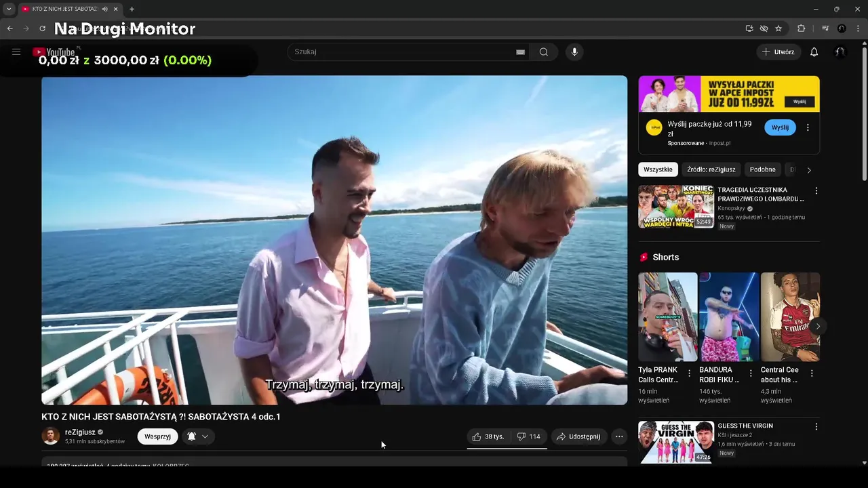The height and width of the screenshot is (488, 868).
Task: Open reZigiusz channel avatar
Action: [51, 436]
